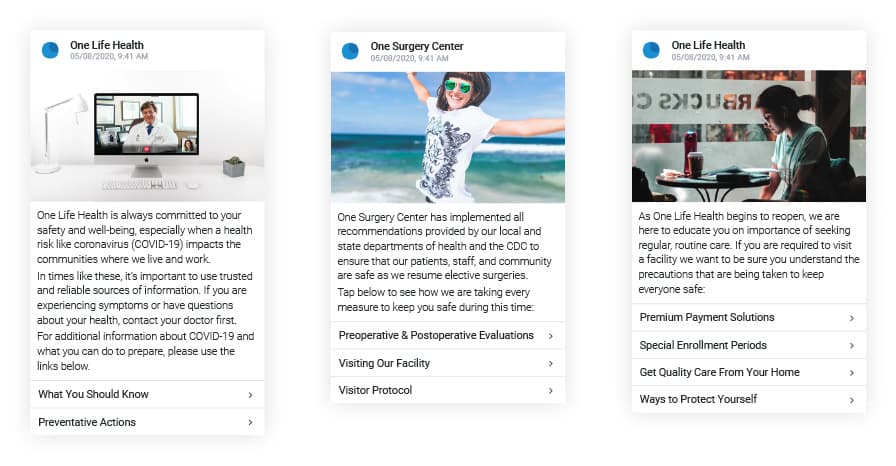The image size is (896, 466).
Task: Expand the Premium Payment Solutions arrow
Action: pos(851,318)
